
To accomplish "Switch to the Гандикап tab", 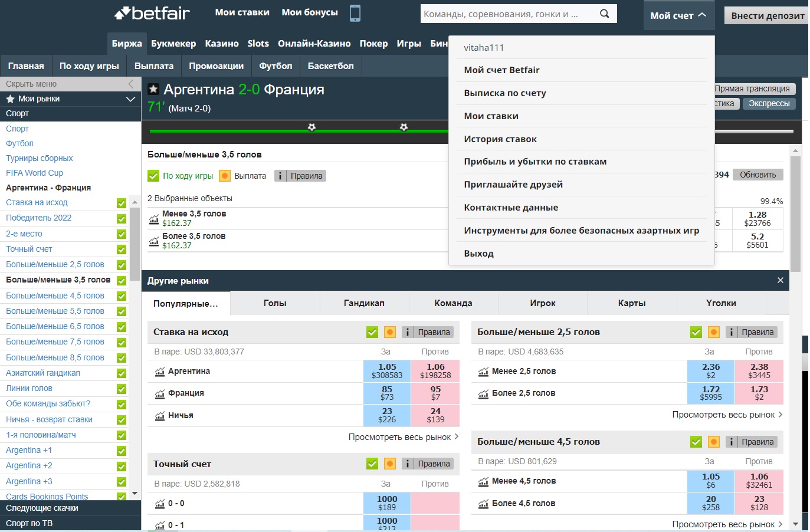I will click(364, 303).
